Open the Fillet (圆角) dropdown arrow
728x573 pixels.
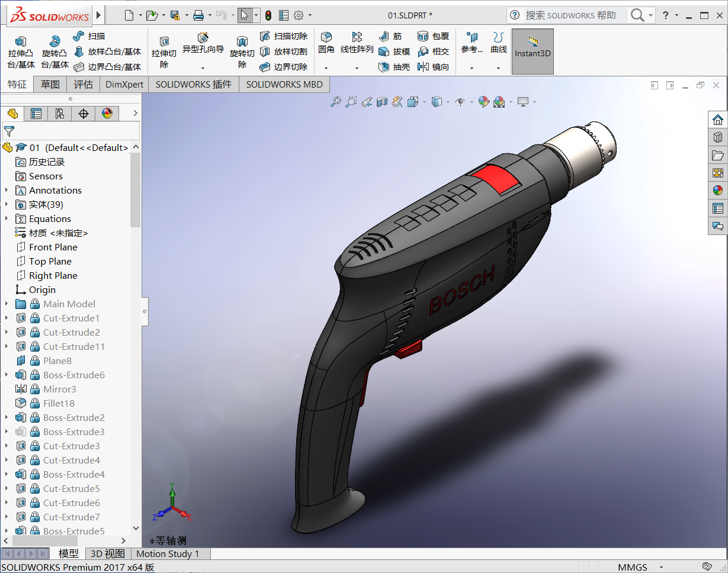[x=326, y=68]
